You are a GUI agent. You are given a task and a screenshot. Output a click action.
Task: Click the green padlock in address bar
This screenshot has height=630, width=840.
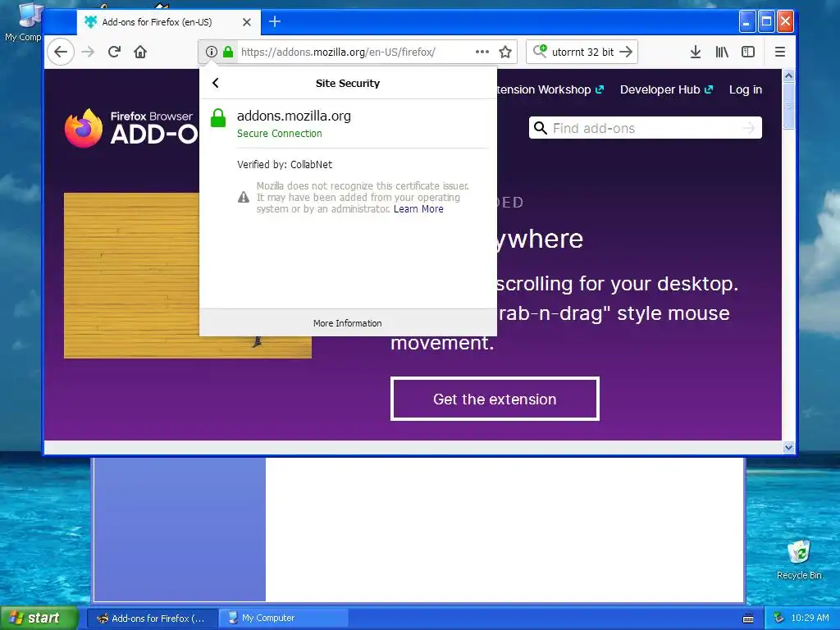pyautogui.click(x=228, y=52)
